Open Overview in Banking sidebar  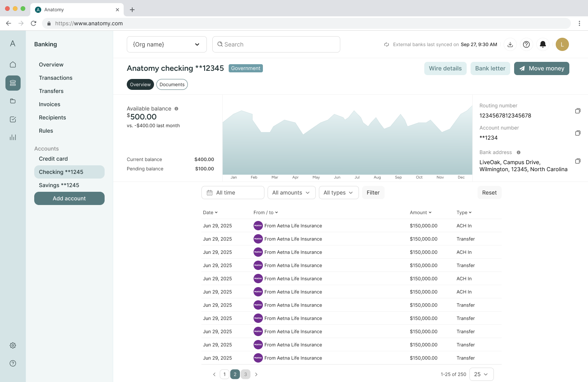point(51,65)
